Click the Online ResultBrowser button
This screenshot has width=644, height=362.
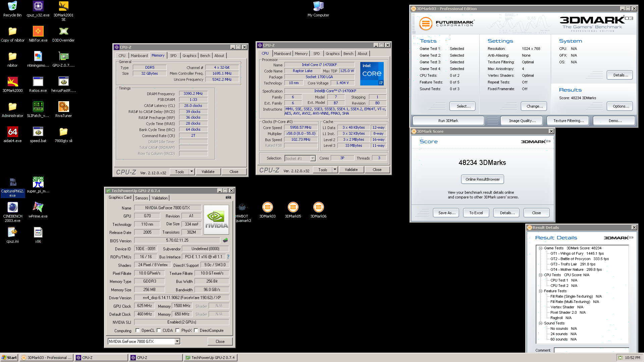[482, 179]
